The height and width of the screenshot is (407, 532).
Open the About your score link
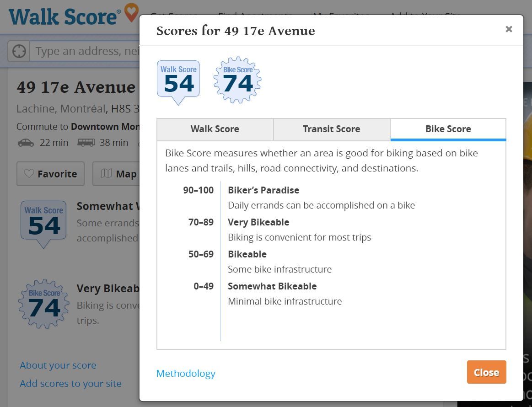point(58,365)
